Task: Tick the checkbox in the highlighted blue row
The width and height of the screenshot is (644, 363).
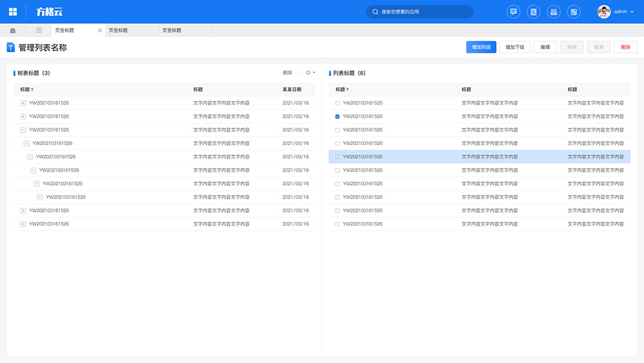Action: (337, 157)
